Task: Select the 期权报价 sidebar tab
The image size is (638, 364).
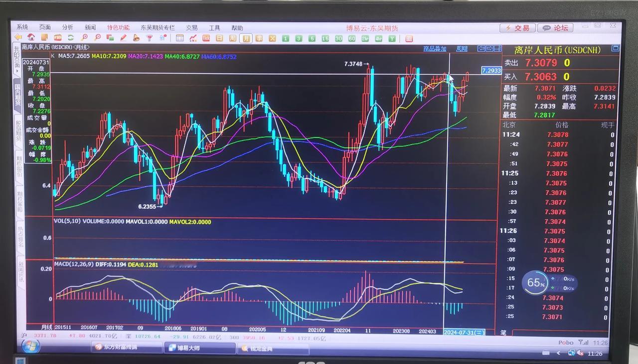Action: click(19, 166)
